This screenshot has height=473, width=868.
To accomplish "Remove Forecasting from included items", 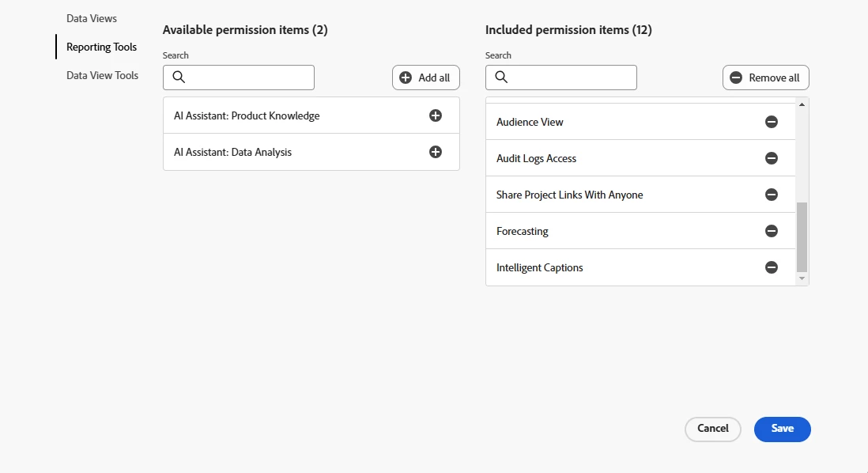I will [x=772, y=231].
